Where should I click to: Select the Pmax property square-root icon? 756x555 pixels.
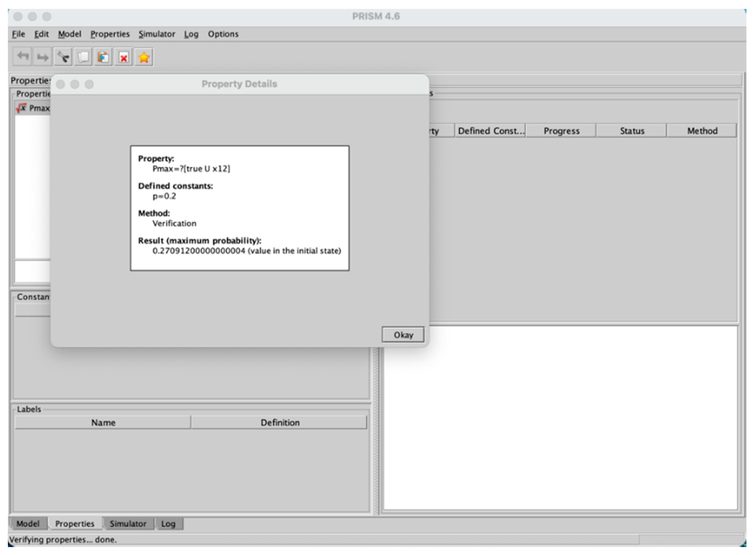(21, 108)
